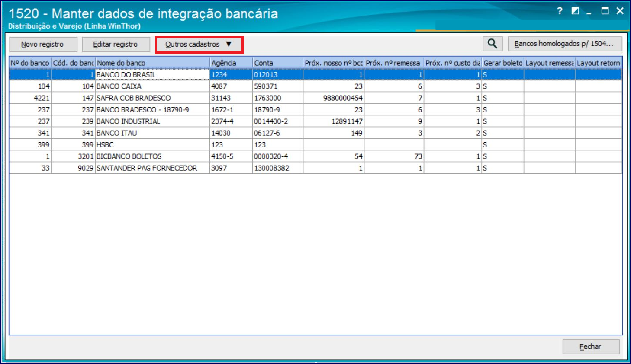631x364 pixels.
Task: Click account cell 130008382
Action: [x=278, y=168]
